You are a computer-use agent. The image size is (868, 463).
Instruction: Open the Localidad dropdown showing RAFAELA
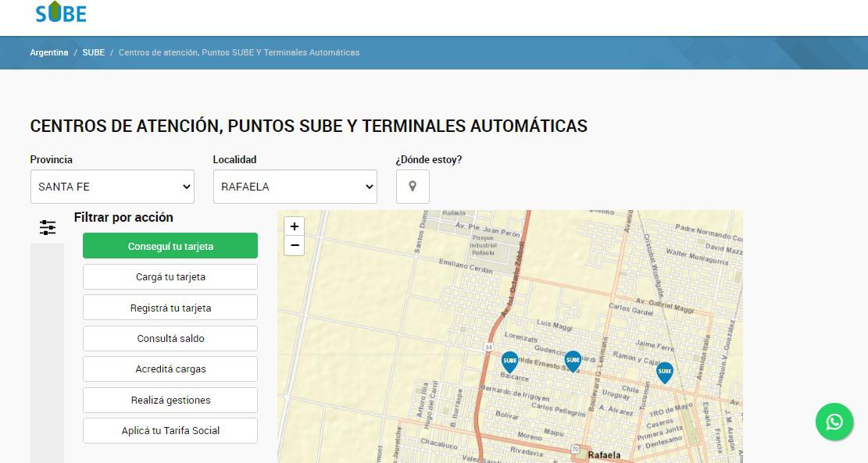click(295, 187)
